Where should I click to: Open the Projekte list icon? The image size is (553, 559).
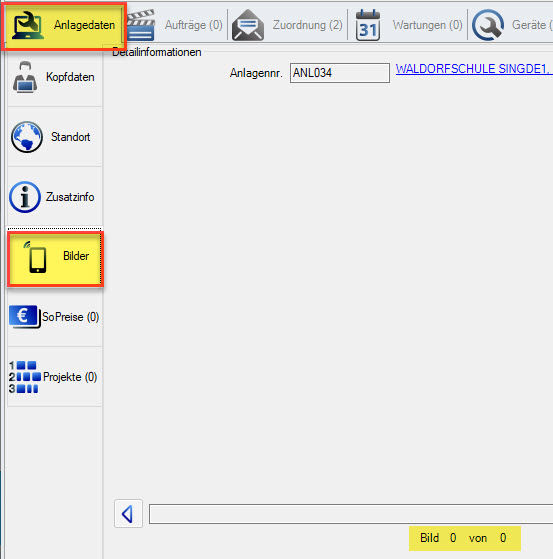25,377
